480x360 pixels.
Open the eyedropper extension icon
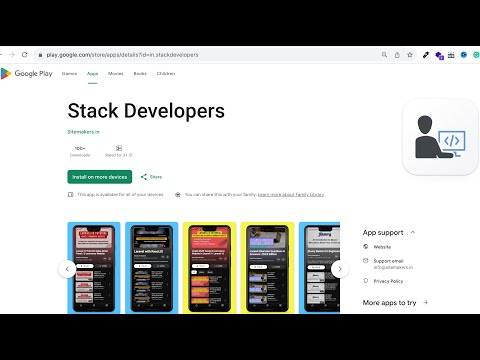(426, 55)
